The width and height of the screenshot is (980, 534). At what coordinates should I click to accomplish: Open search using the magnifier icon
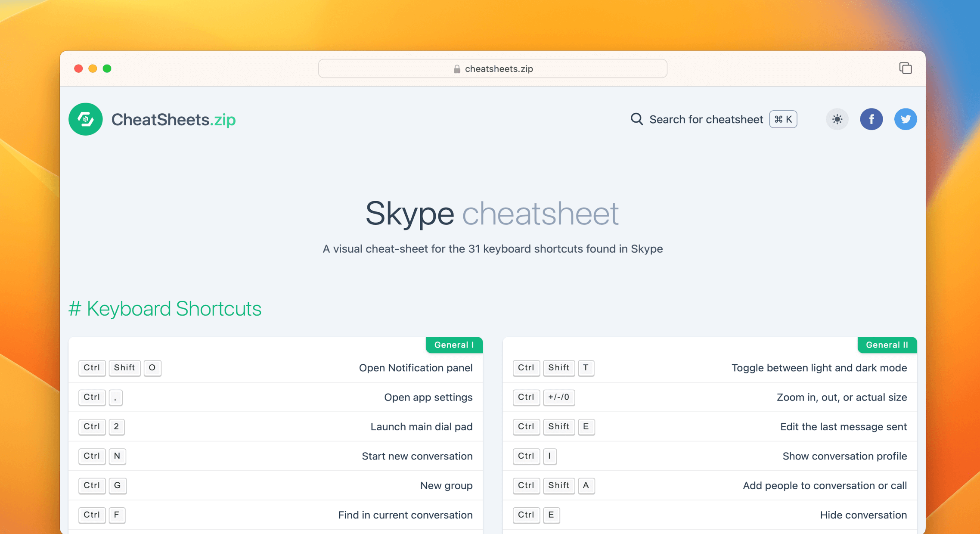(x=636, y=119)
